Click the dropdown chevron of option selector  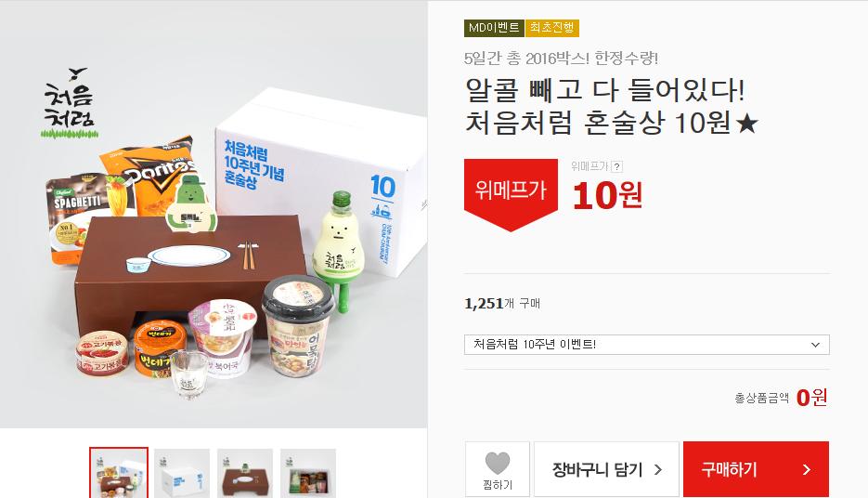click(x=815, y=345)
